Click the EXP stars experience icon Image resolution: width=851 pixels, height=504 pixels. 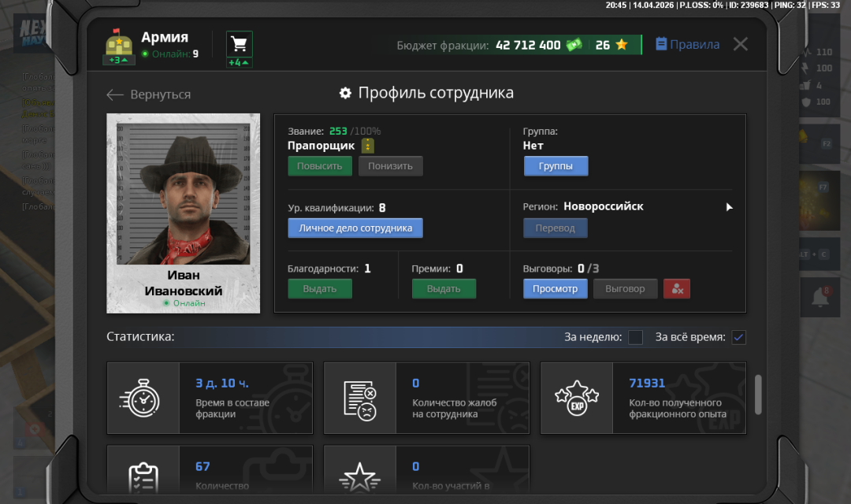click(x=577, y=398)
